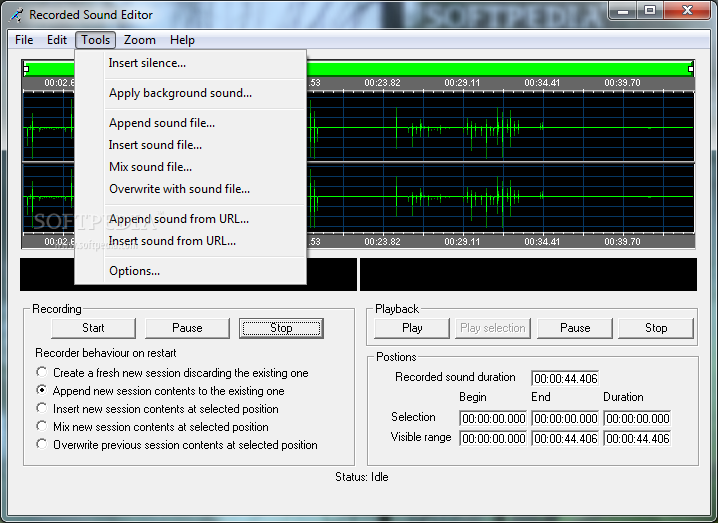Click the Play selection button

coord(493,328)
